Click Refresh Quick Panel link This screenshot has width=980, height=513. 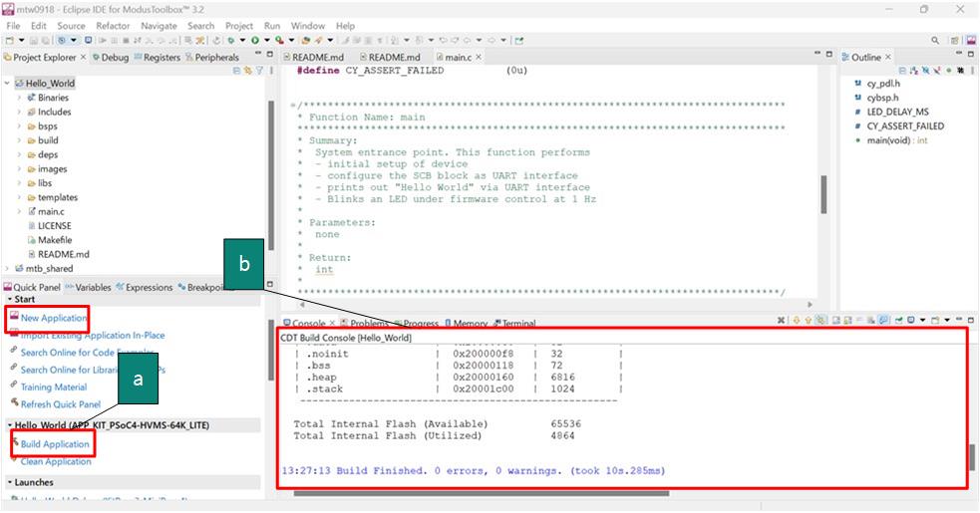pos(61,404)
